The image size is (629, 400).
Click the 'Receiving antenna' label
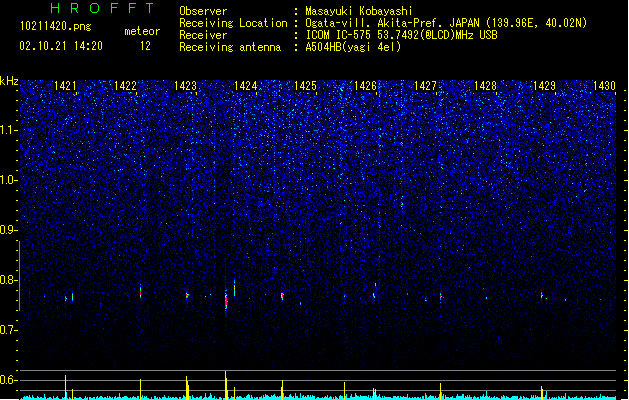click(x=230, y=47)
